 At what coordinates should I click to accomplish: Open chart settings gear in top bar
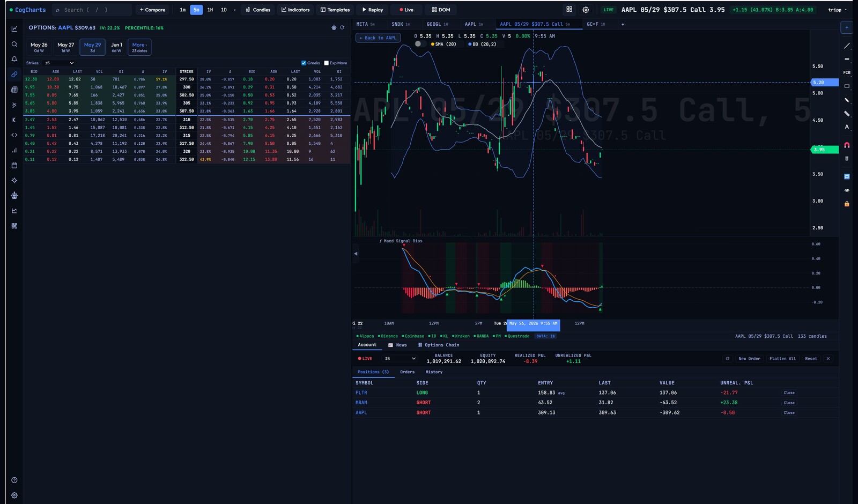586,10
